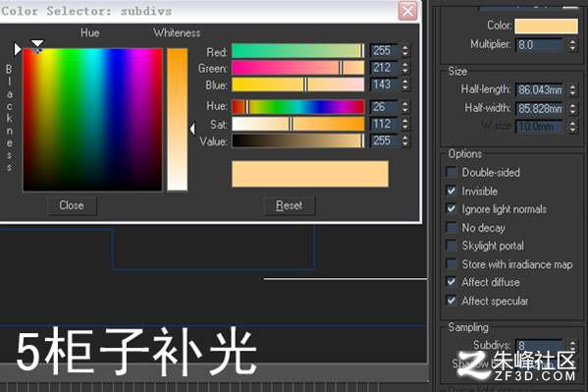This screenshot has width=588, height=392.
Task: Enable the Skylight portal checkbox
Action: pyautogui.click(x=452, y=246)
